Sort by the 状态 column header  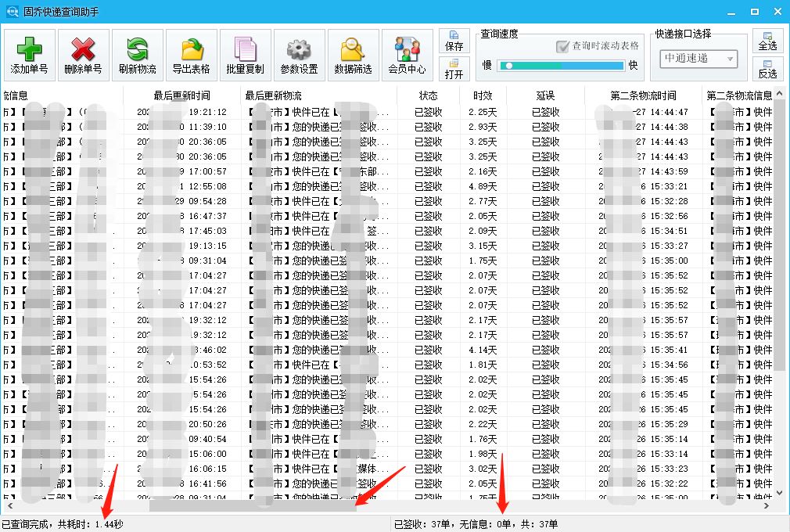429,95
